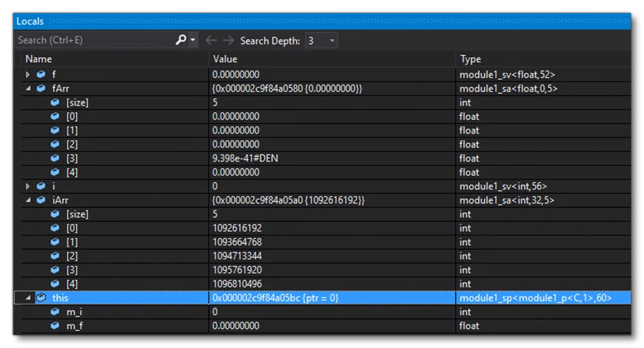Image resolution: width=644 pixels, height=348 pixels.
Task: Click the Value column header
Action: tap(225, 59)
